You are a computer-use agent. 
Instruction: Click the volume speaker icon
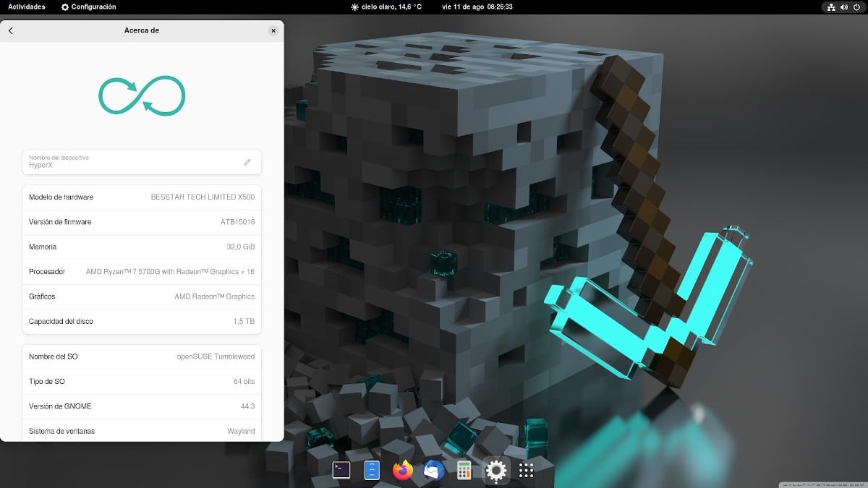[x=845, y=7]
